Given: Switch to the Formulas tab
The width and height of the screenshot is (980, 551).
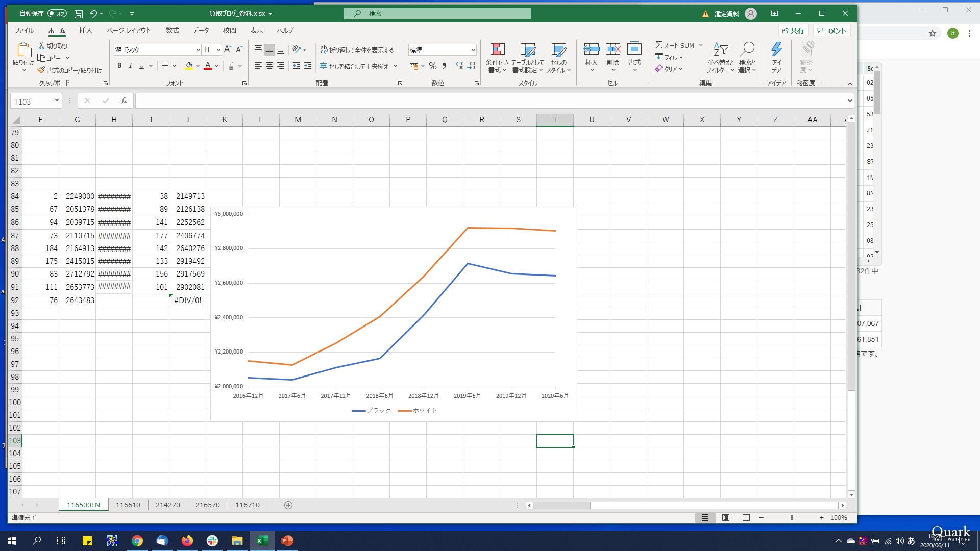Looking at the screenshot, I should (x=172, y=30).
